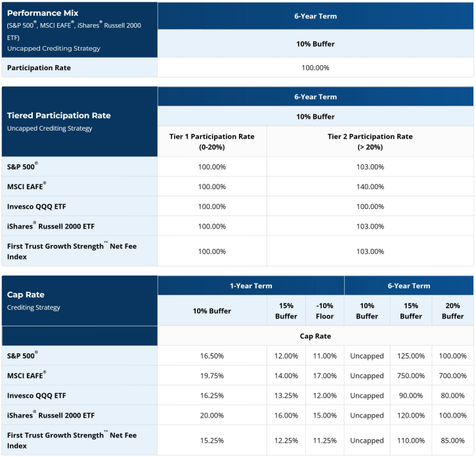Screen dimensions: 476x457
Task: Click the 13.25% Invesco QQQ 15% buffer value
Action: (286, 396)
